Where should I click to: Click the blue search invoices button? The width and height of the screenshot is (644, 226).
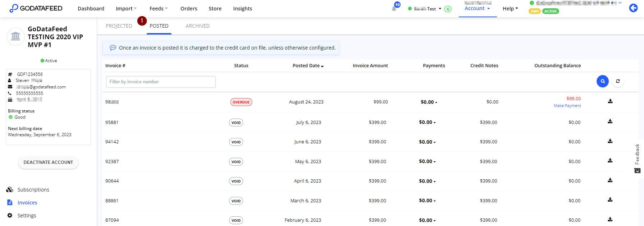coord(602,82)
